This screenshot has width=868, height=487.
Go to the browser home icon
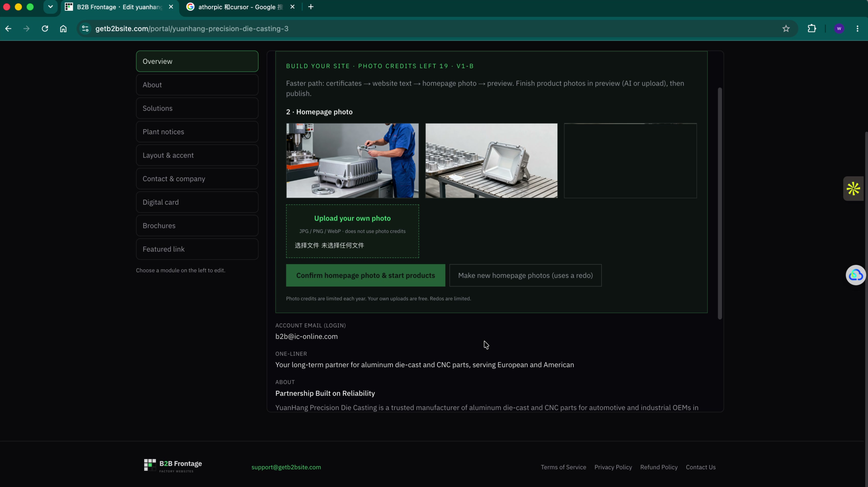click(63, 29)
